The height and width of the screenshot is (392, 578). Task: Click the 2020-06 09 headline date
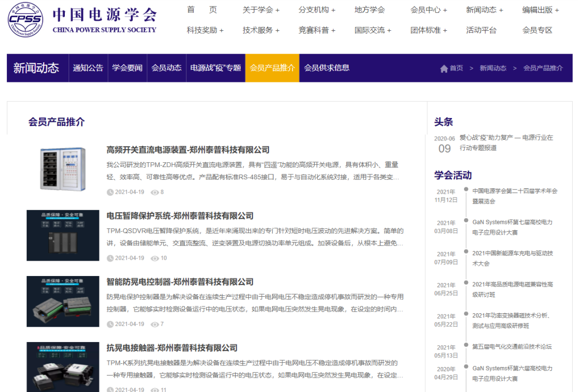tap(445, 145)
